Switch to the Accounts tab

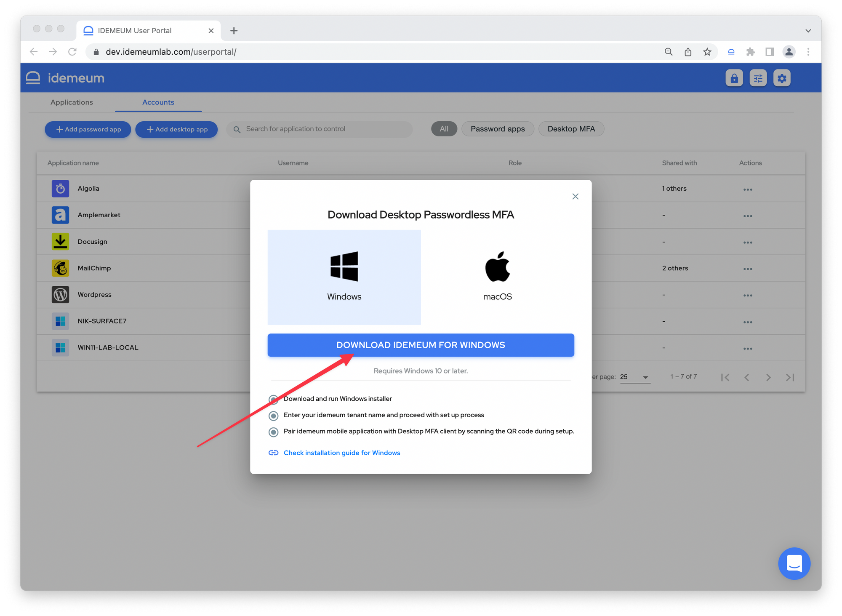pos(158,102)
